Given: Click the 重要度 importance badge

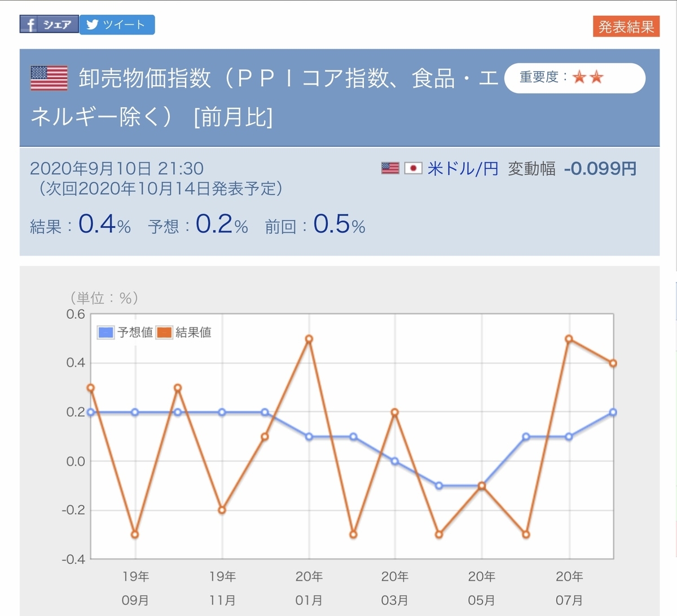Looking at the screenshot, I should point(574,78).
